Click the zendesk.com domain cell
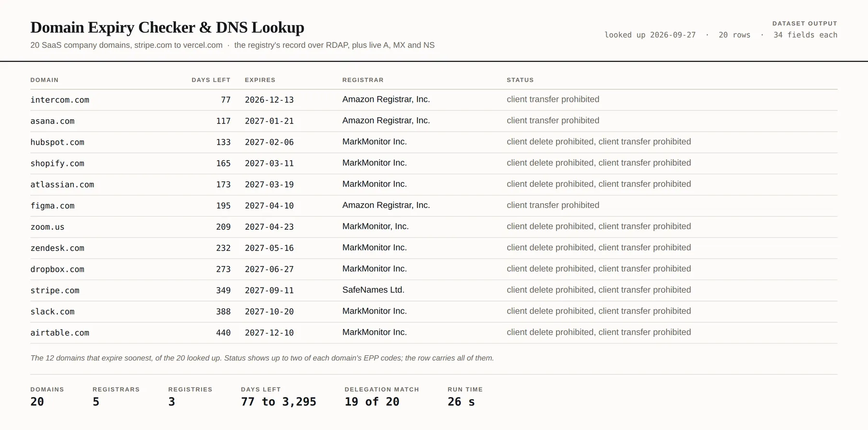 pos(57,249)
